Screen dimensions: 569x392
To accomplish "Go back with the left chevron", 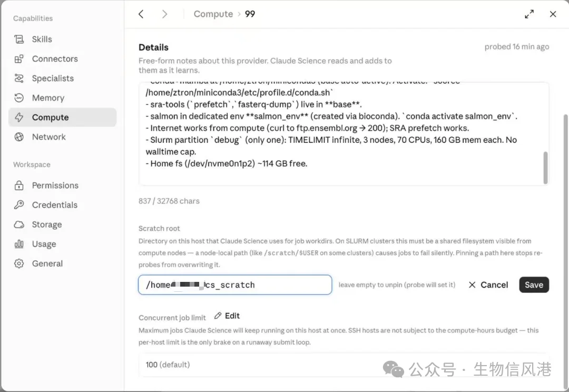I will 141,14.
